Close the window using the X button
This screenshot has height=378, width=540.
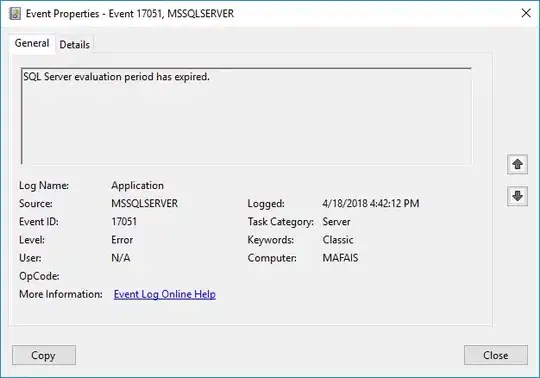click(526, 13)
